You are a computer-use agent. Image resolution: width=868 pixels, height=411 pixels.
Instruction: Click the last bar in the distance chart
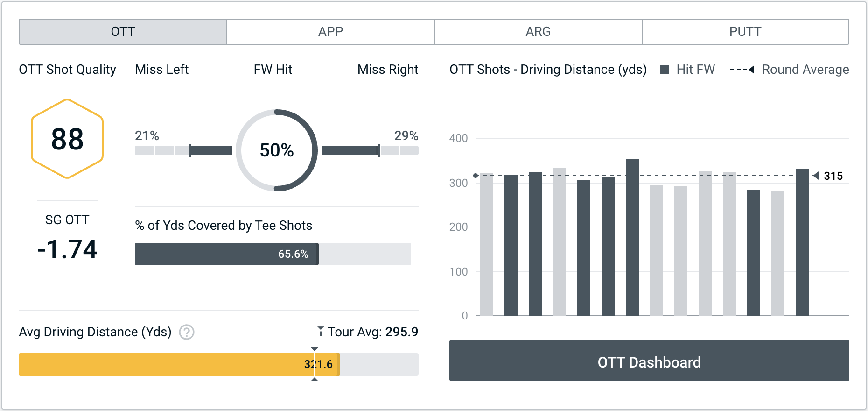click(x=802, y=242)
